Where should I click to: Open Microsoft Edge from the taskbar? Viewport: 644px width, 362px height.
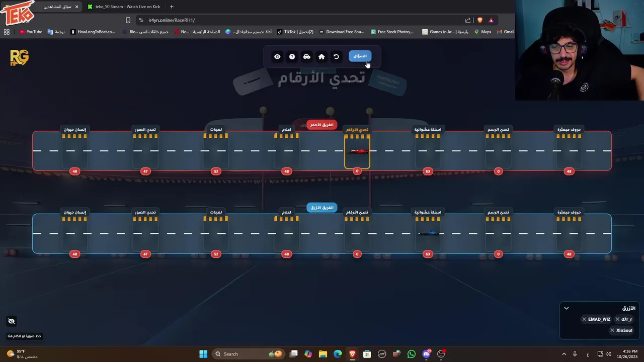point(338,354)
